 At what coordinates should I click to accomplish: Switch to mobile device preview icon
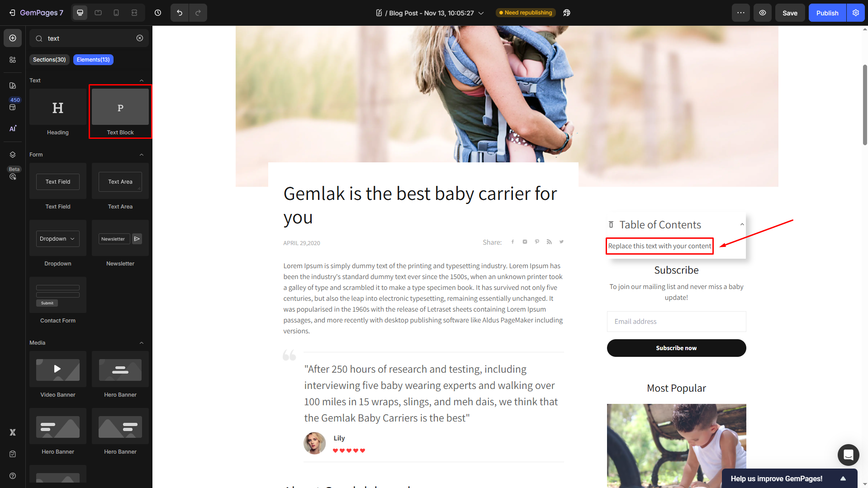pos(116,13)
